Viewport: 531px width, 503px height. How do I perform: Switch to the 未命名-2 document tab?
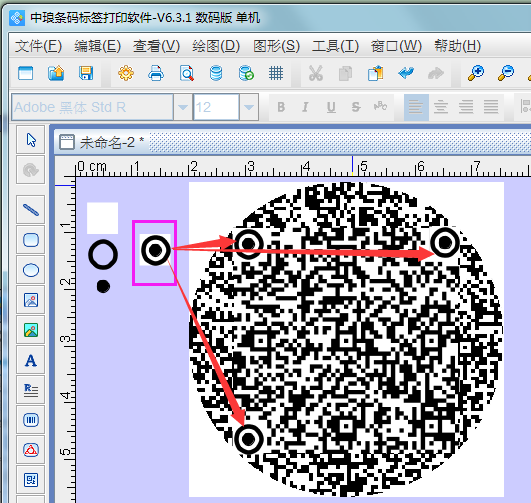point(102,142)
